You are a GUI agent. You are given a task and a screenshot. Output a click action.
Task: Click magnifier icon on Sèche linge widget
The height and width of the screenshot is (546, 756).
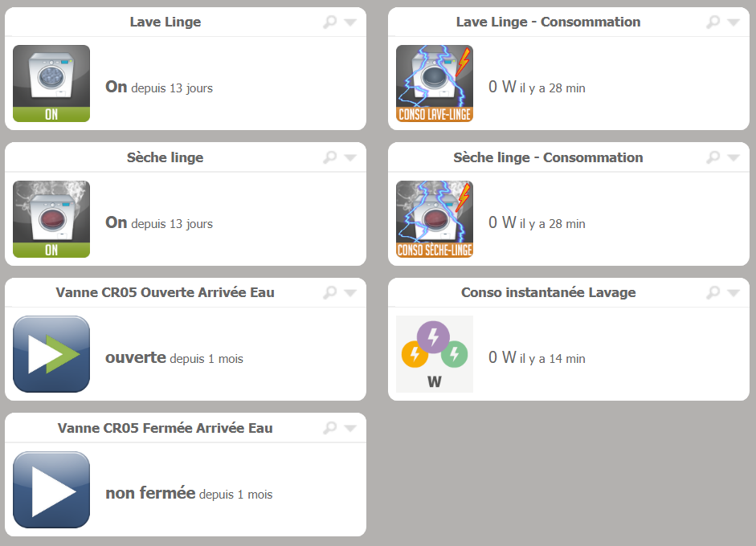pos(329,158)
